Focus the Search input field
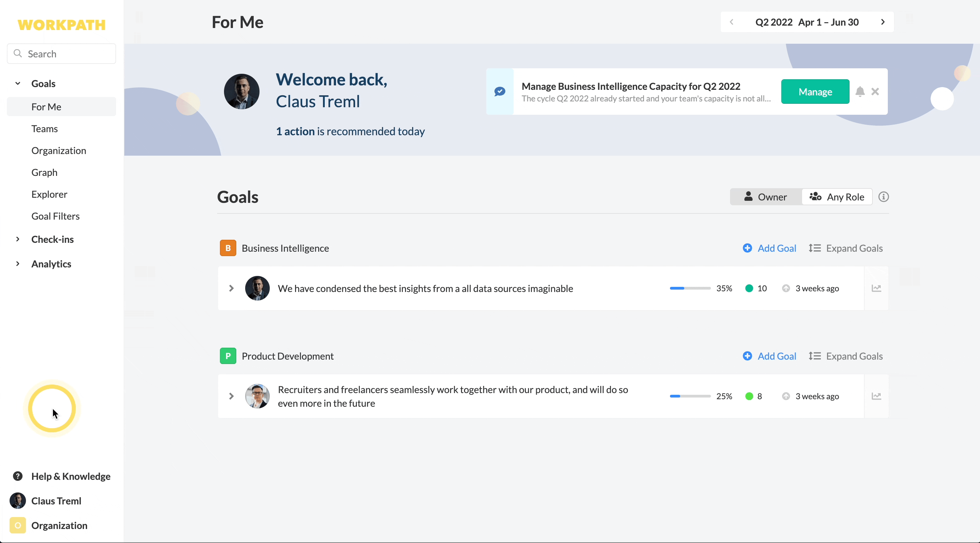Screen dimensions: 980x543 [61, 54]
